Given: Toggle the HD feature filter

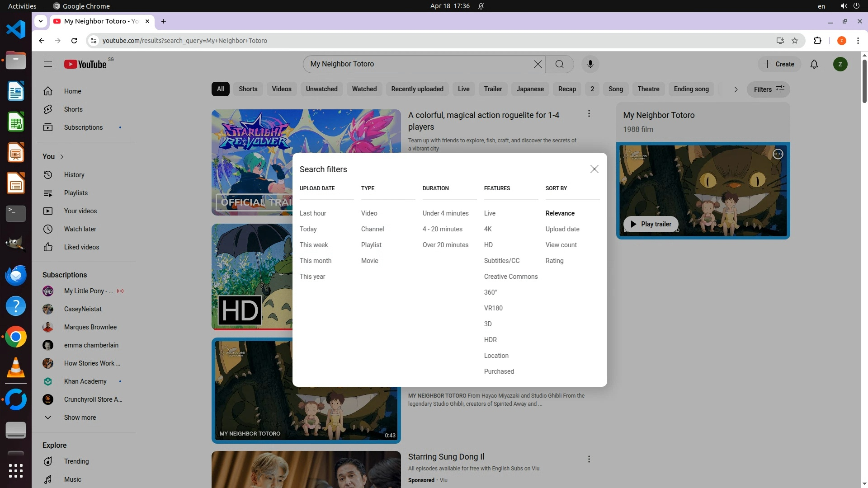Looking at the screenshot, I should (488, 245).
